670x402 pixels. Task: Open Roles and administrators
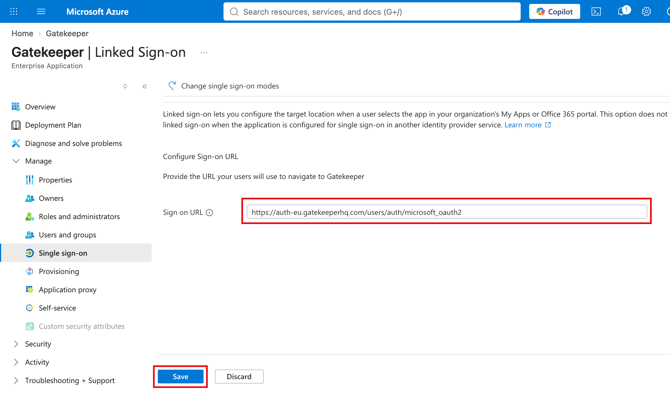click(79, 217)
